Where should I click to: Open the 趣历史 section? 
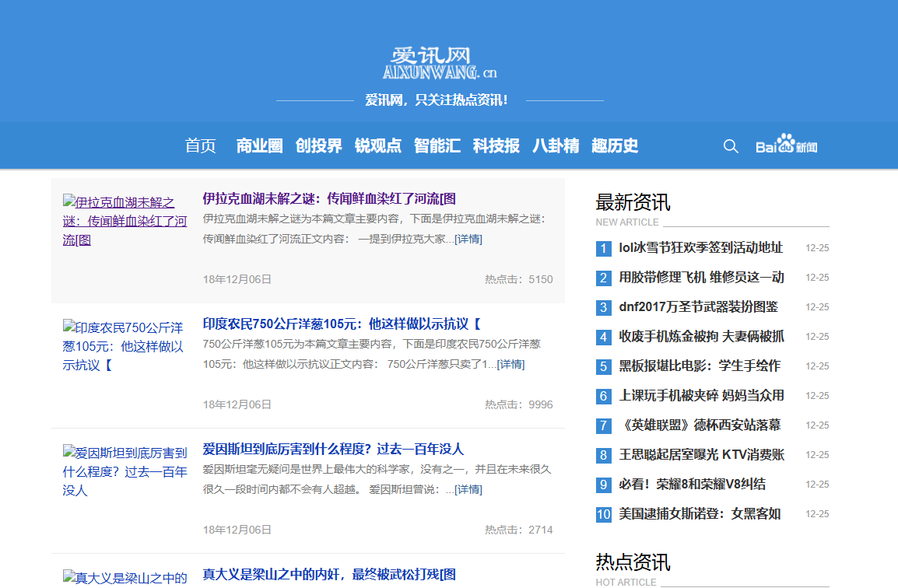(x=615, y=145)
